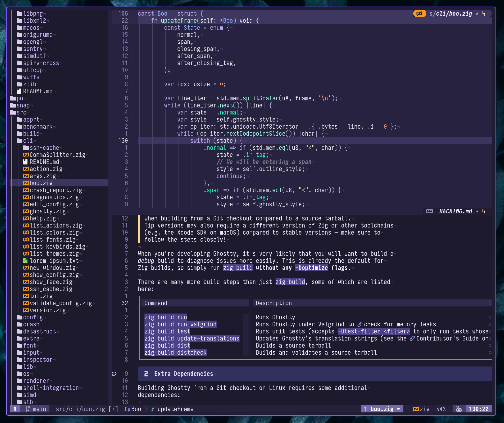Click the HACKING.md window title
The width and height of the screenshot is (504, 423).
455,211
